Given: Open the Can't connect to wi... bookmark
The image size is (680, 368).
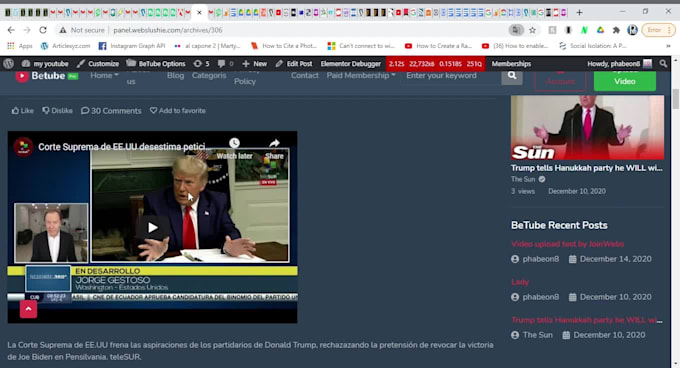Looking at the screenshot, I should coord(361,46).
